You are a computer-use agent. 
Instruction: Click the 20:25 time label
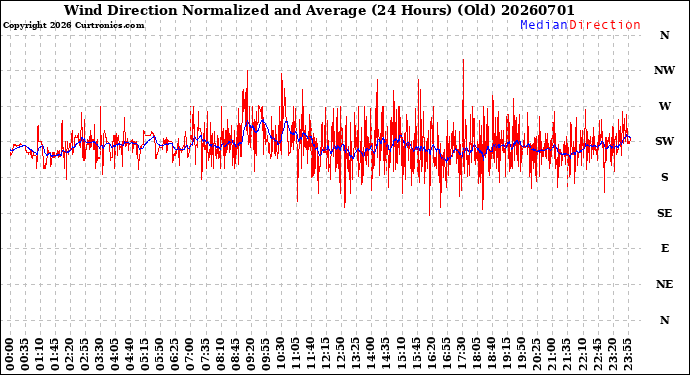(536, 354)
